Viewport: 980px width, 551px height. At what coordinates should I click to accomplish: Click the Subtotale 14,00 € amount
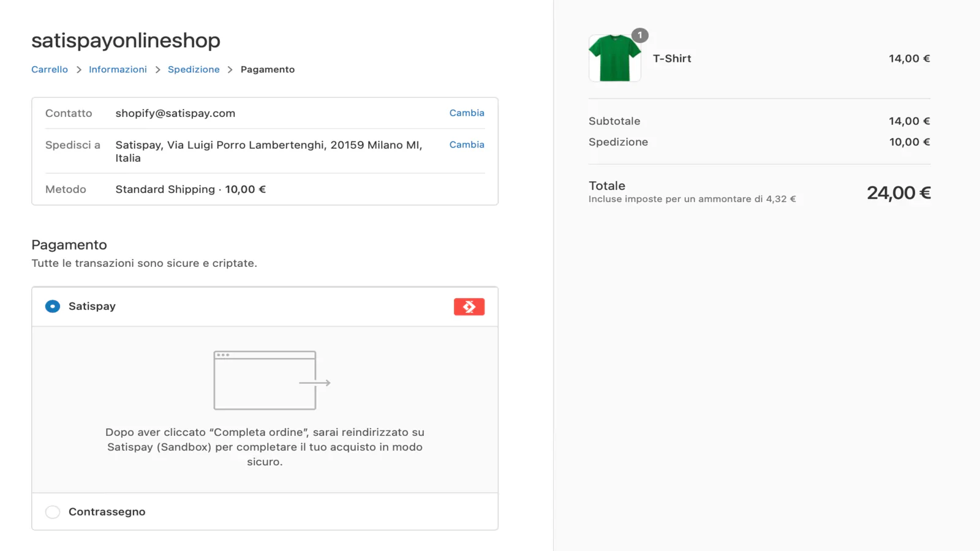pos(910,121)
